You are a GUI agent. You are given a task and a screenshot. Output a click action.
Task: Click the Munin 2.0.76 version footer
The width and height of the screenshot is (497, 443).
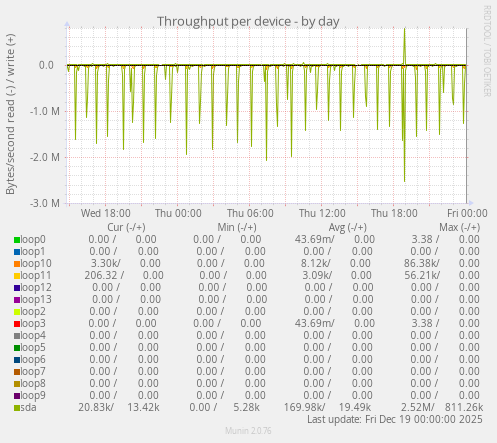(x=248, y=431)
